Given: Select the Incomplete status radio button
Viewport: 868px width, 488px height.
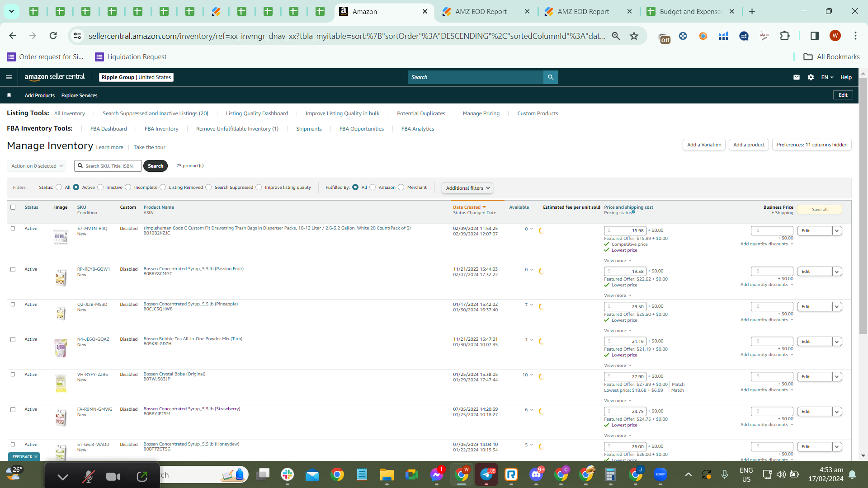Looking at the screenshot, I should 128,188.
